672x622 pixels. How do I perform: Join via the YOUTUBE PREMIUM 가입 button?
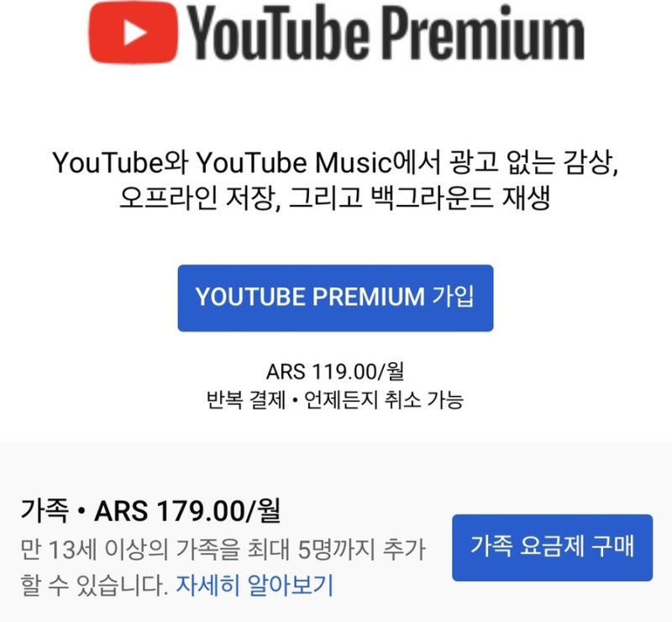tap(335, 298)
